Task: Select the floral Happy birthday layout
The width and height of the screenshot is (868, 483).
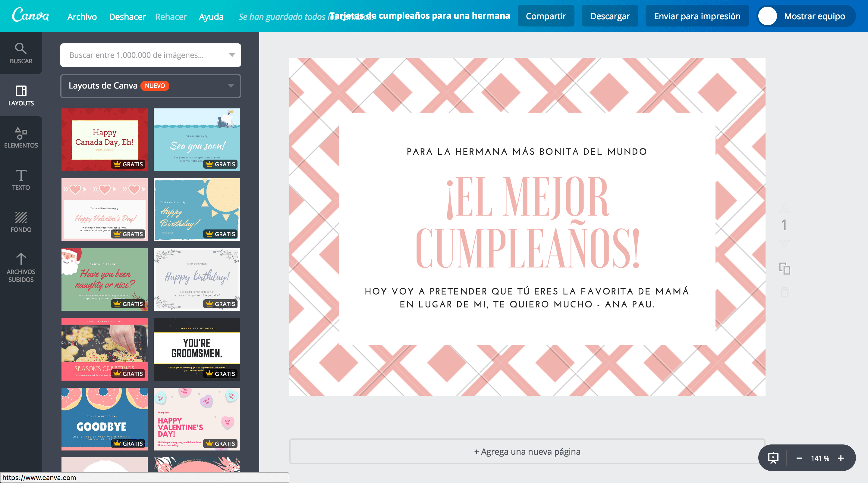Action: 197,279
